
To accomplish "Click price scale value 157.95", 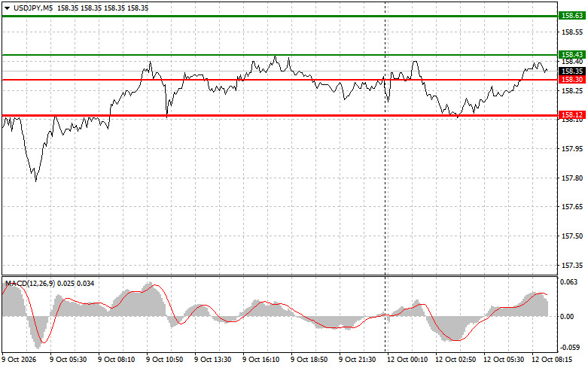I will tap(572, 149).
